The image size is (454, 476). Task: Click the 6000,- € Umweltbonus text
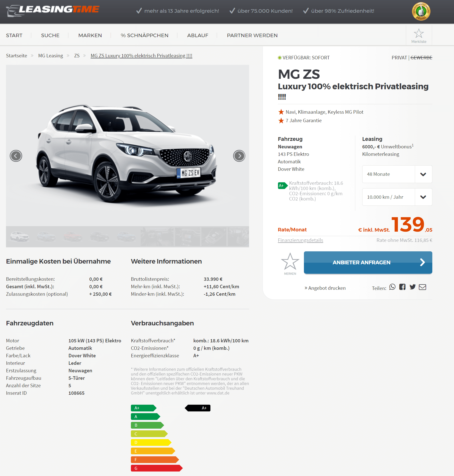coord(388,146)
